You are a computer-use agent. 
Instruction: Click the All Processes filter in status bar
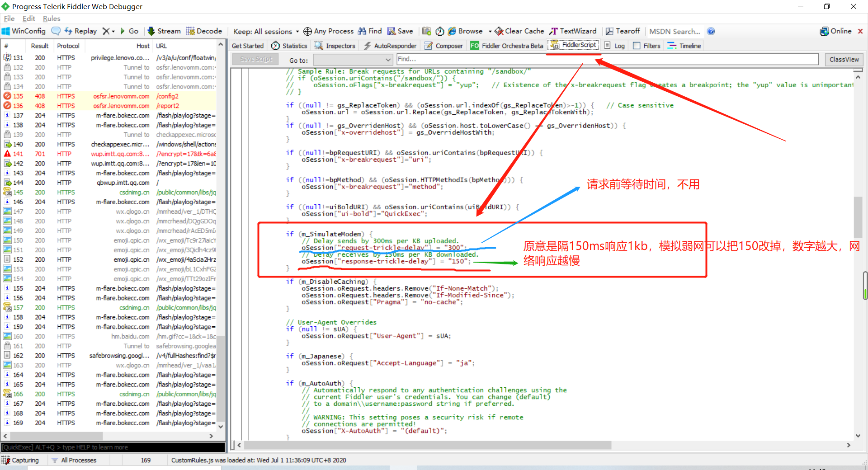click(74, 460)
